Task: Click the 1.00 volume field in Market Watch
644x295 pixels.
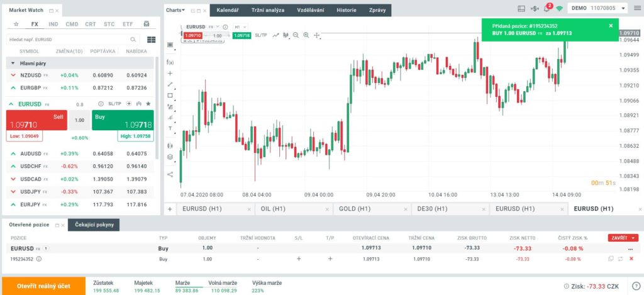Action: click(x=80, y=120)
